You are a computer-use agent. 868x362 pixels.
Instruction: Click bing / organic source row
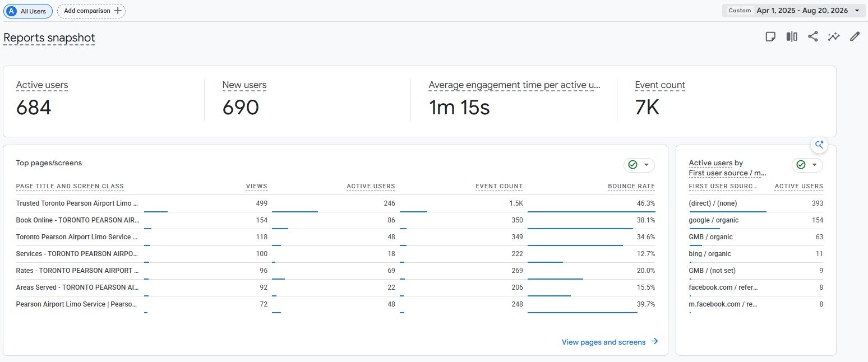pos(756,254)
